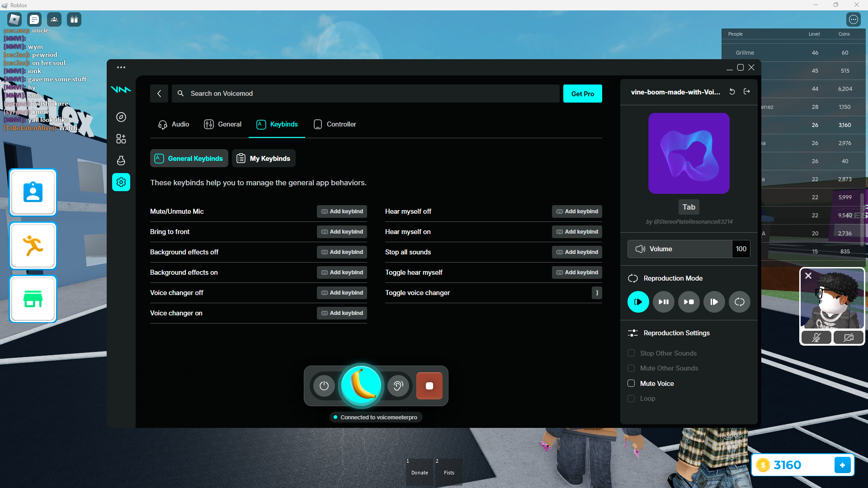The image size is (868, 488).
Task: Go back with the arrow button
Action: 159,94
